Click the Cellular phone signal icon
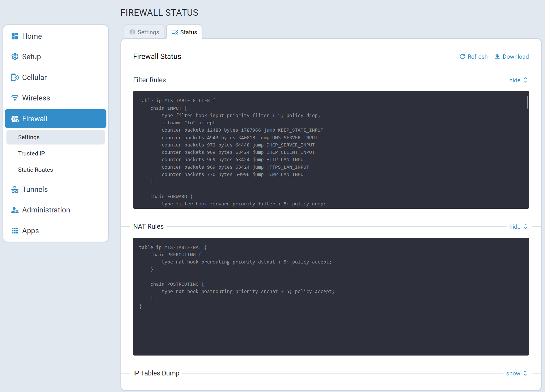 [x=15, y=77]
